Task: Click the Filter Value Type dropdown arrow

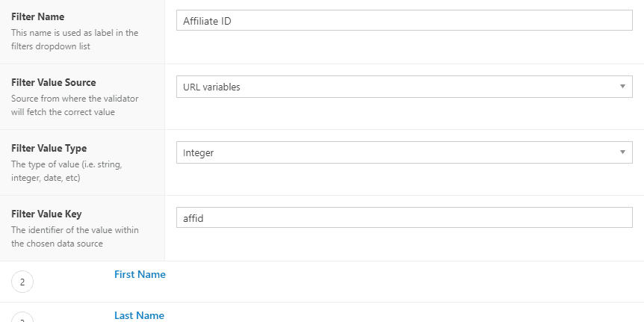Action: (x=622, y=152)
